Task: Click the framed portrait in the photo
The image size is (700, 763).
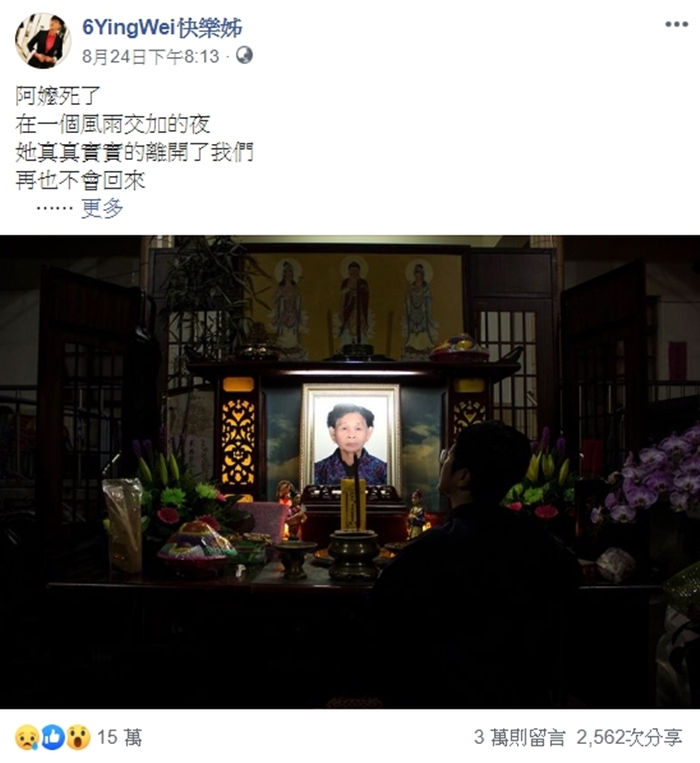Action: tap(350, 436)
